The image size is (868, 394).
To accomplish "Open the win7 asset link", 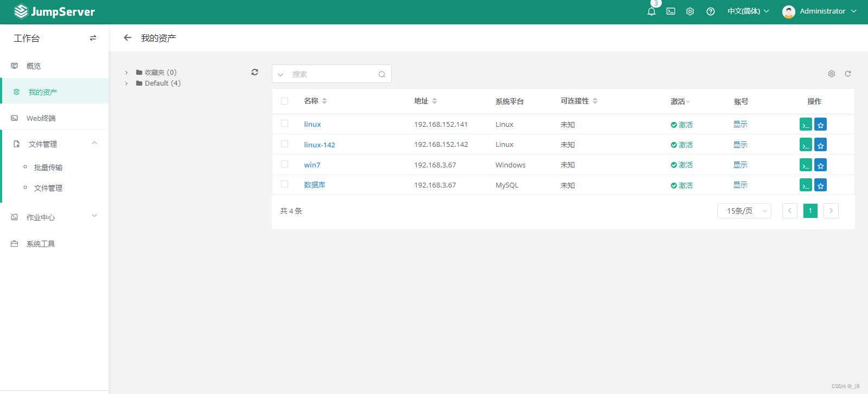I will (x=312, y=165).
